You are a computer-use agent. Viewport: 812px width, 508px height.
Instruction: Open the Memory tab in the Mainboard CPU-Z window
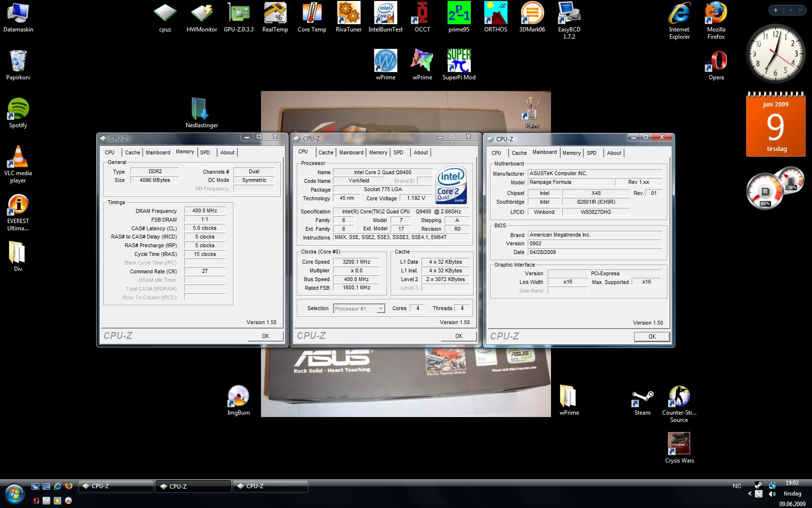point(571,153)
